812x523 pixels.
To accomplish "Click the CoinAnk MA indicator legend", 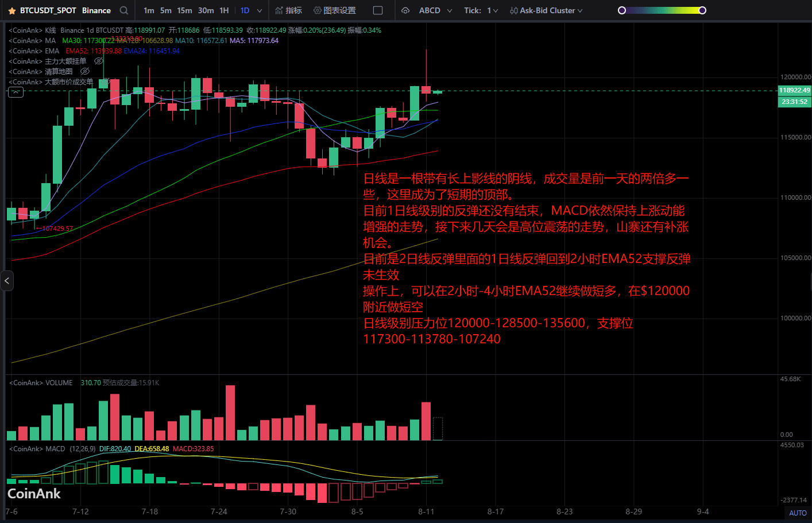I will point(32,40).
